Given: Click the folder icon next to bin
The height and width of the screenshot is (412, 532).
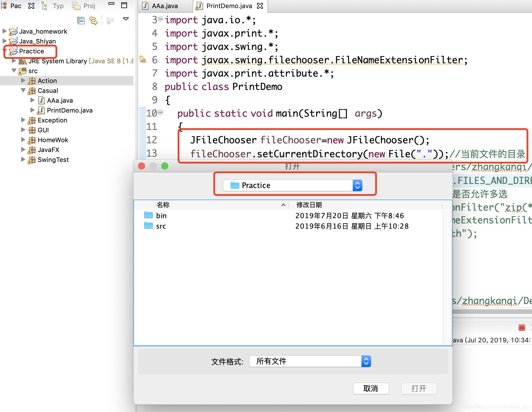Looking at the screenshot, I should (x=148, y=215).
